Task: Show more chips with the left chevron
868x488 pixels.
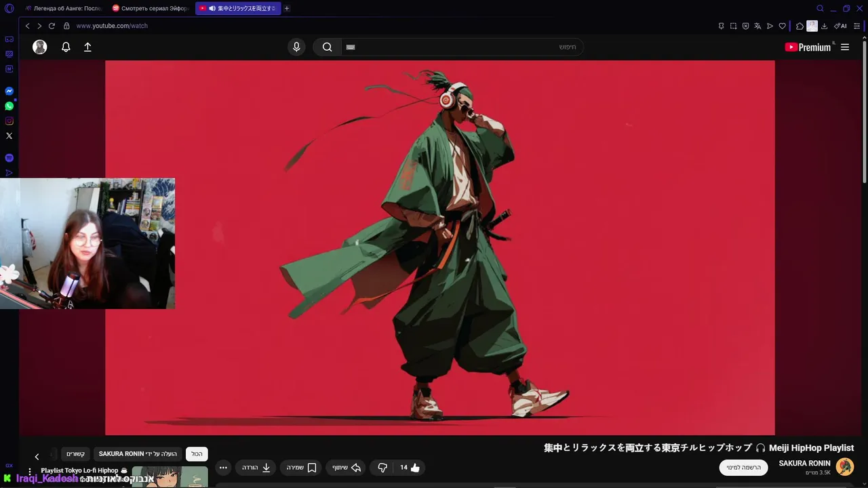Action: point(37,457)
